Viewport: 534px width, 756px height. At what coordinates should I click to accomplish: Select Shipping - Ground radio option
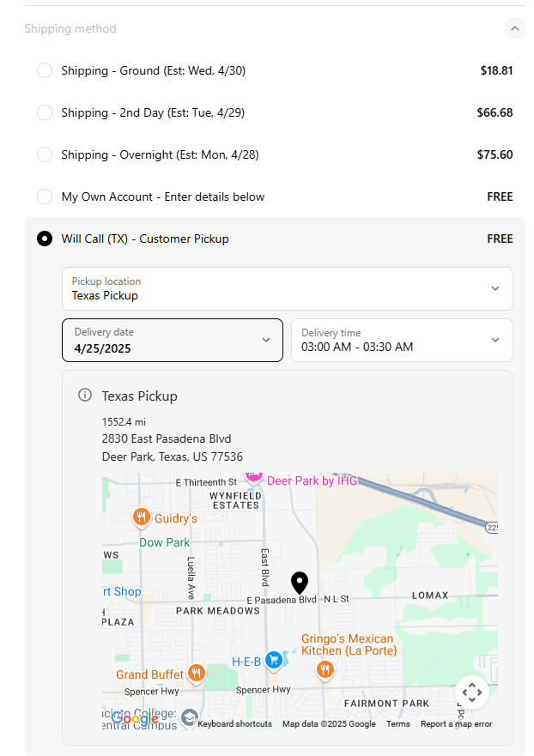click(x=45, y=70)
